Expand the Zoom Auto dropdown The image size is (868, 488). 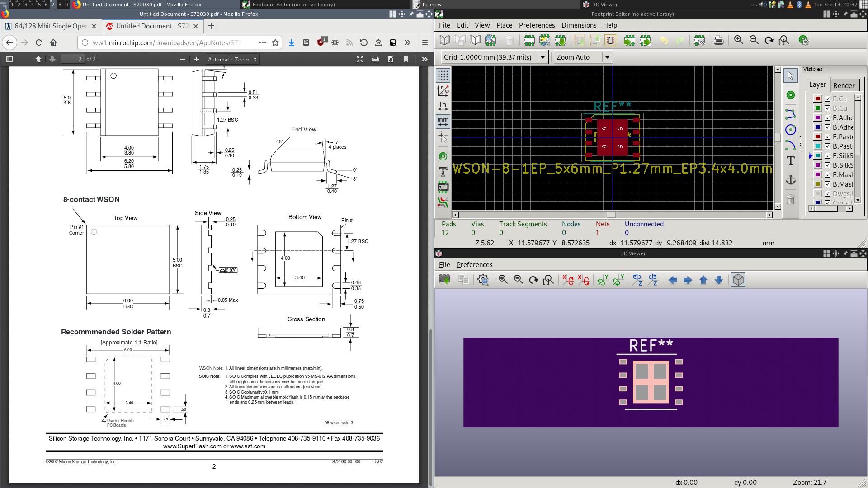(607, 57)
